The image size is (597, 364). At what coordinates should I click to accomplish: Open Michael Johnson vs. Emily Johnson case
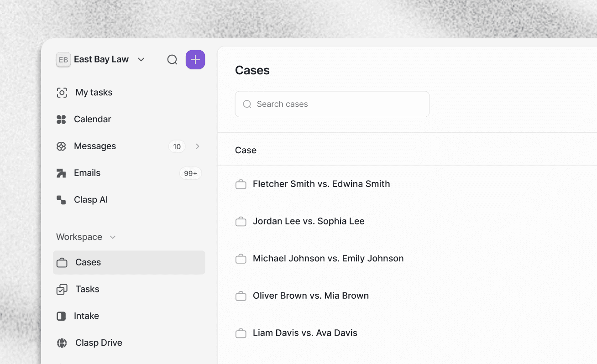(x=328, y=258)
